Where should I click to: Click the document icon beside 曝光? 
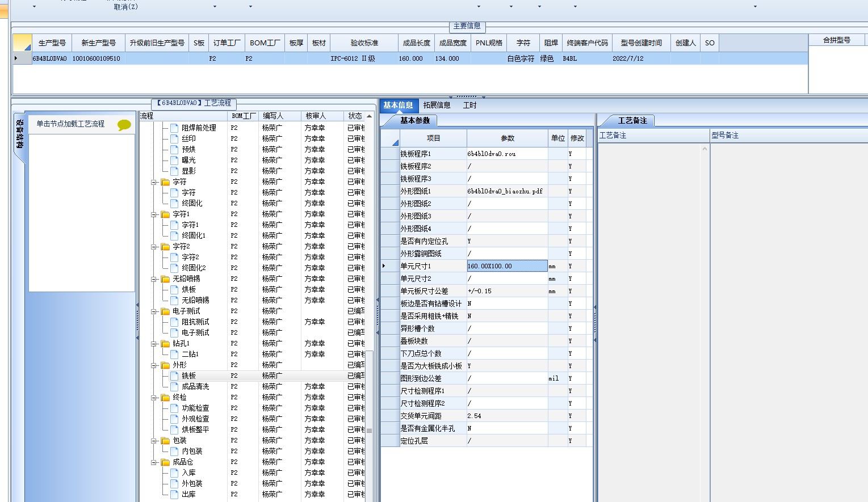click(175, 161)
